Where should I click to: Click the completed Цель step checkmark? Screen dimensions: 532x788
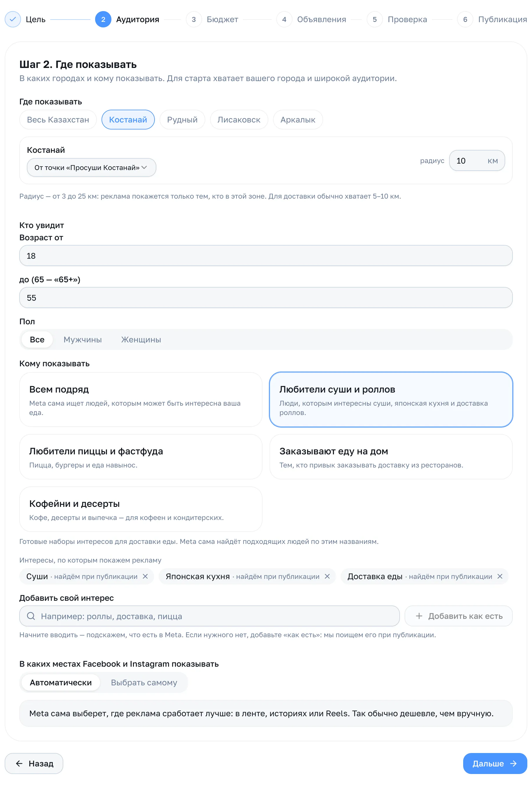pos(13,19)
